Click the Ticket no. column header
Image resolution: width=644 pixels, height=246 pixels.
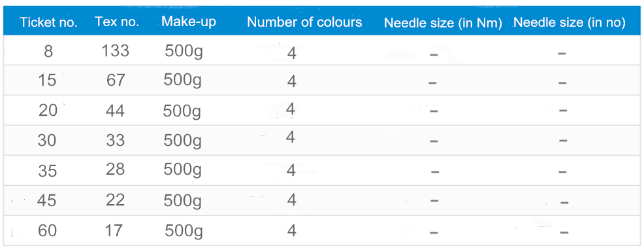click(x=48, y=22)
